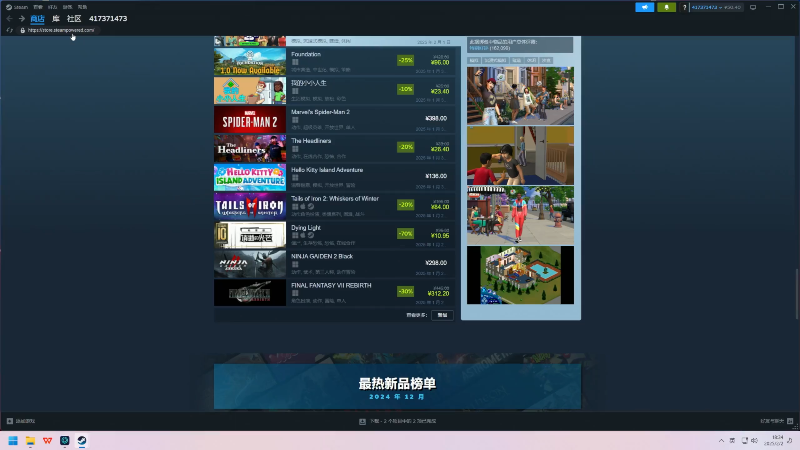This screenshot has width=800, height=450.
Task: Click Windows platform icon under Foundation
Action: pyautogui.click(x=295, y=62)
